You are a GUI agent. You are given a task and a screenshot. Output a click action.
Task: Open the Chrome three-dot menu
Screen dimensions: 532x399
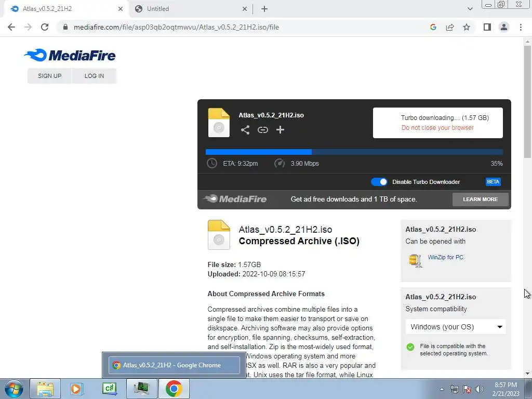521,27
